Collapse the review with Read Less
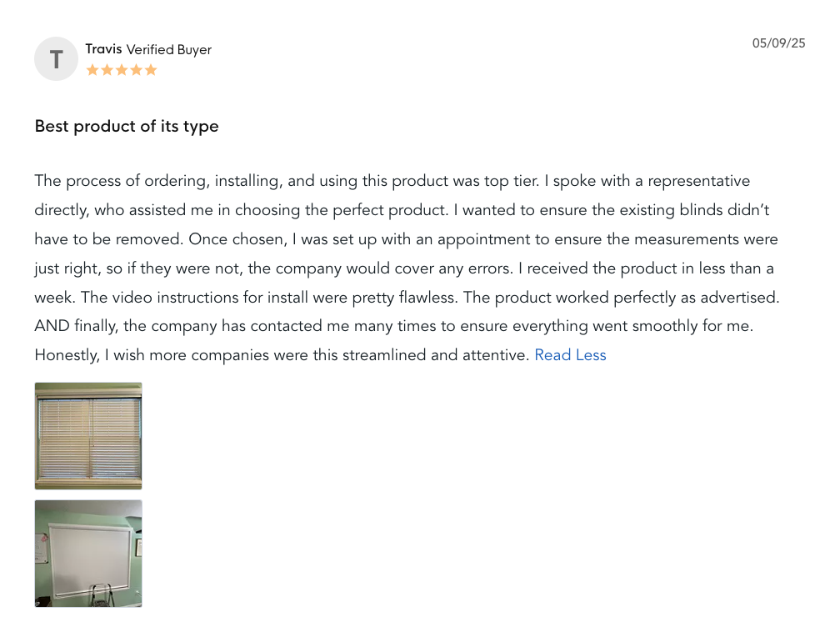Screen dimensions: 840x642 570,354
